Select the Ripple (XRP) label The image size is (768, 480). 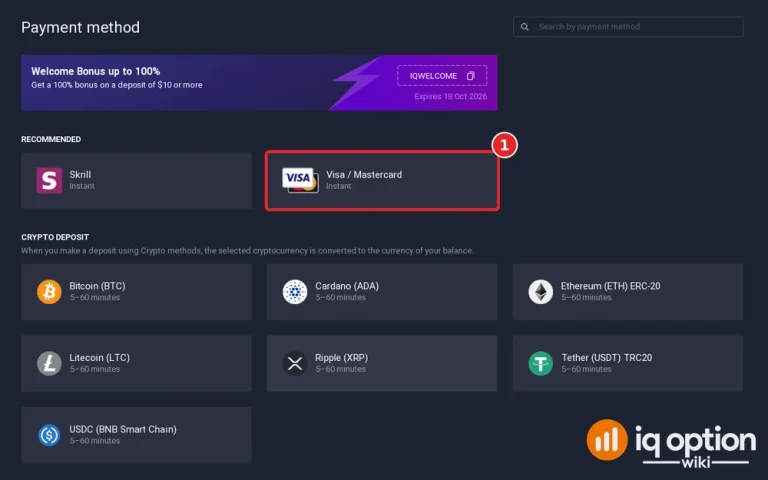341,358
